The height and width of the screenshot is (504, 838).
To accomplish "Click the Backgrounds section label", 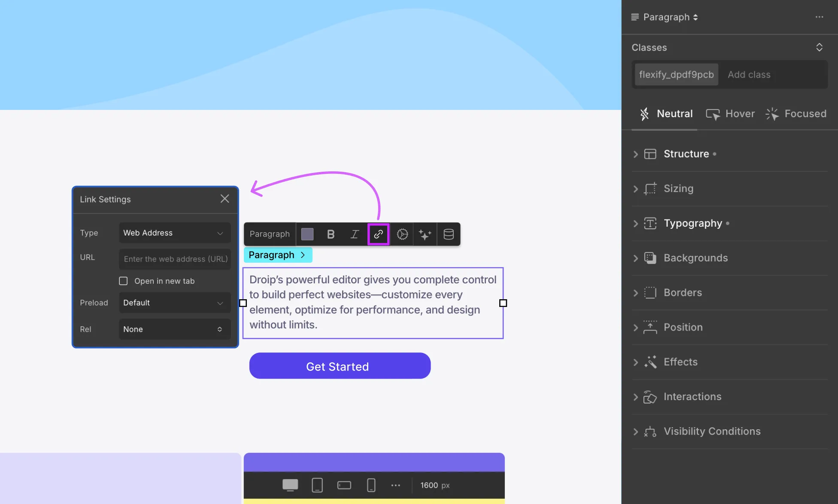I will click(695, 258).
